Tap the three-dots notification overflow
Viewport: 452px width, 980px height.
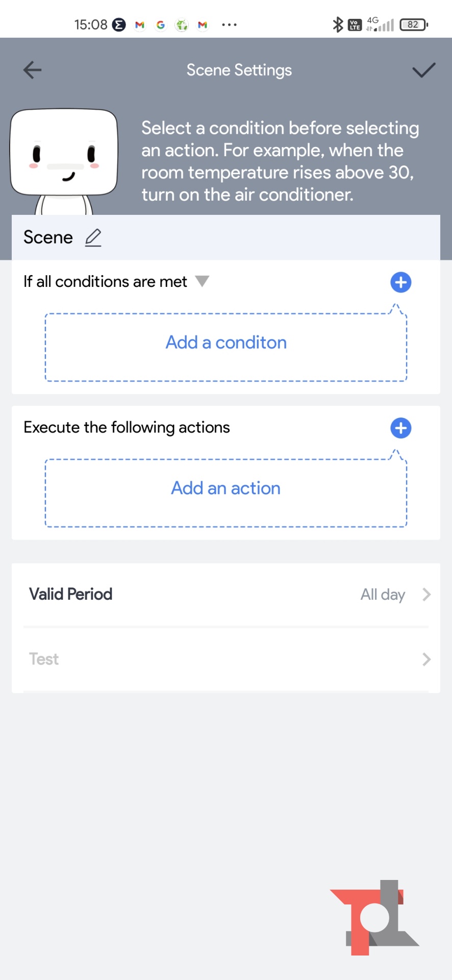pyautogui.click(x=229, y=24)
